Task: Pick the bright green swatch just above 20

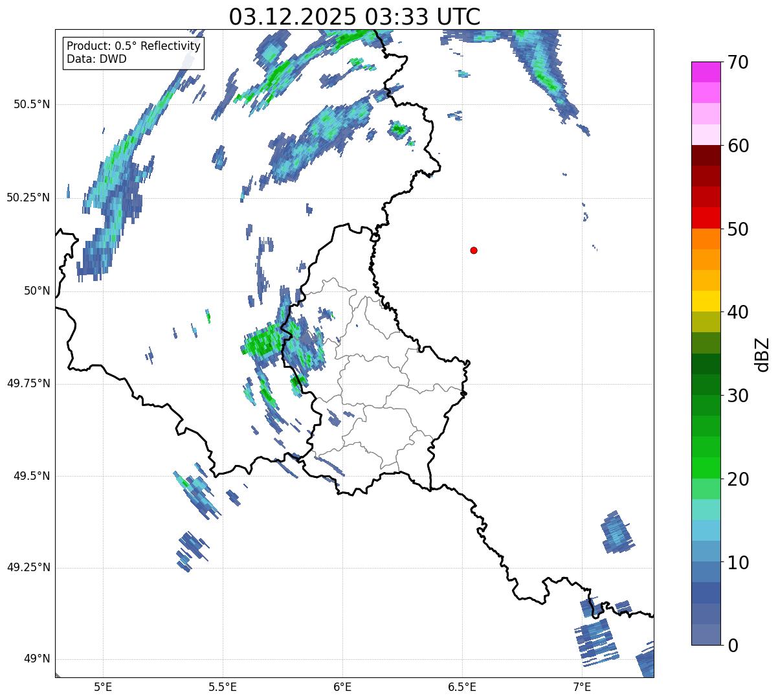Action: click(x=706, y=468)
